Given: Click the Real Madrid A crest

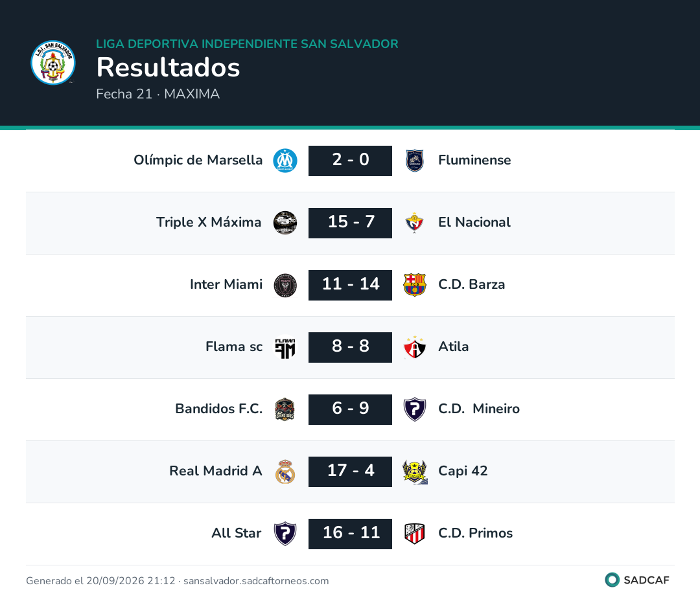Looking at the screenshot, I should 285,472.
